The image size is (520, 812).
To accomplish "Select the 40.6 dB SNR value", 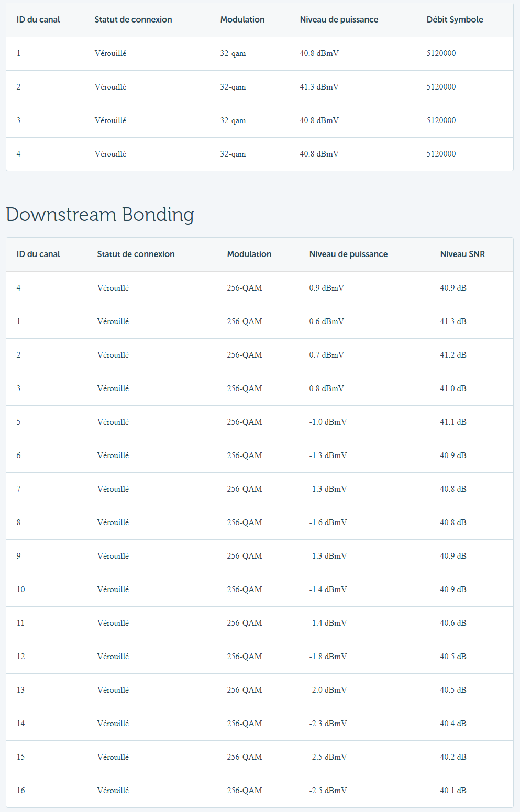I will point(453,623).
